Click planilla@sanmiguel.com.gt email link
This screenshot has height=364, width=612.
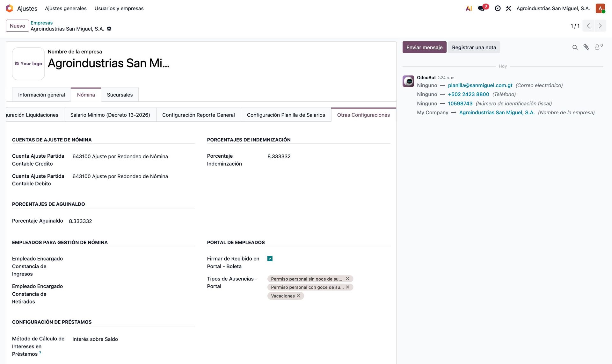point(480,85)
